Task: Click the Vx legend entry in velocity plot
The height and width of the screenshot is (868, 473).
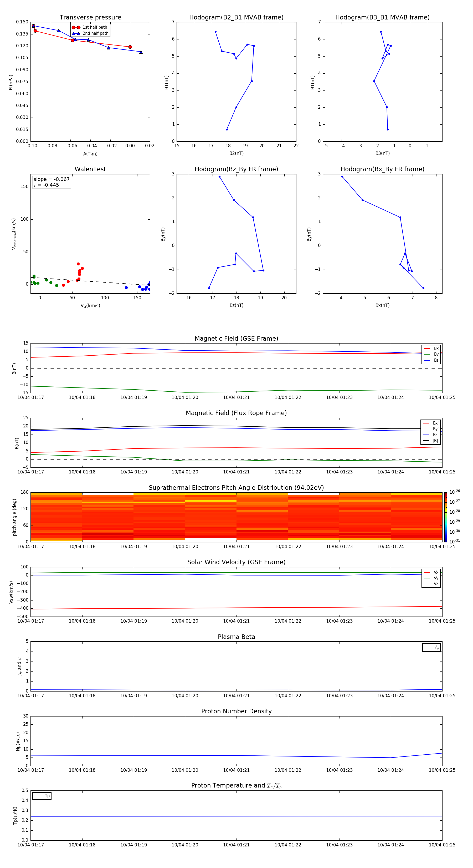Action: pos(431,572)
